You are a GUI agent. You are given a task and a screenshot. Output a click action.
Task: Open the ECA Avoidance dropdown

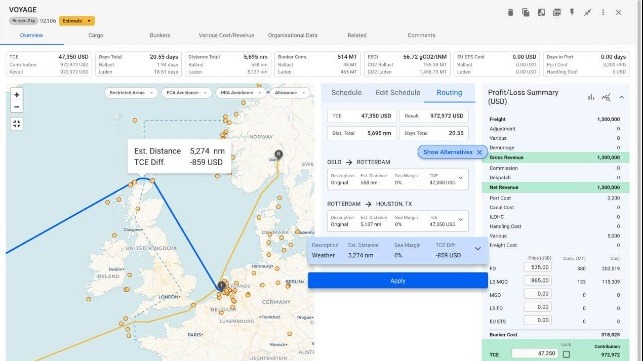pyautogui.click(x=187, y=93)
